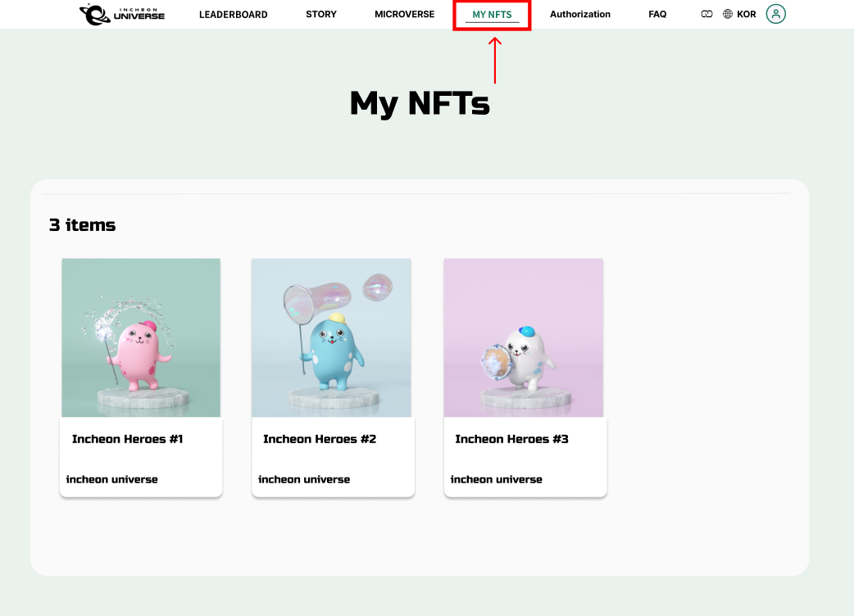Open the user profile icon
The width and height of the screenshot is (854, 616).
pyautogui.click(x=775, y=14)
